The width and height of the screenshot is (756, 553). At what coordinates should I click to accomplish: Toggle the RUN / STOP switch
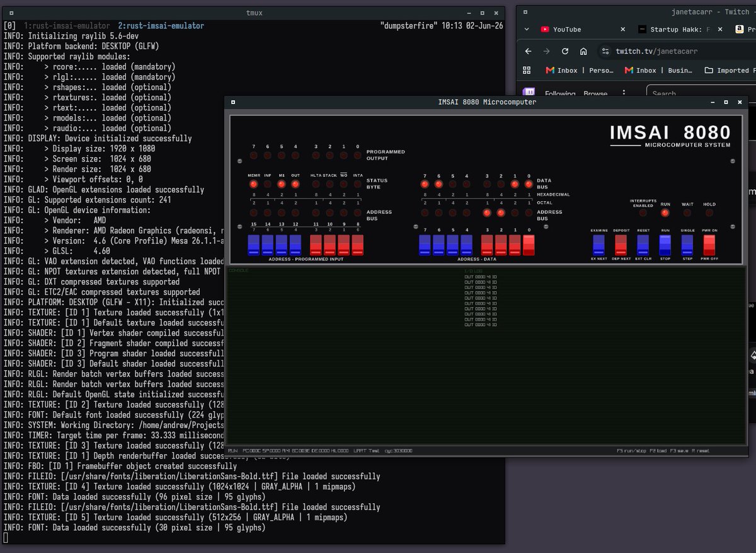(665, 245)
